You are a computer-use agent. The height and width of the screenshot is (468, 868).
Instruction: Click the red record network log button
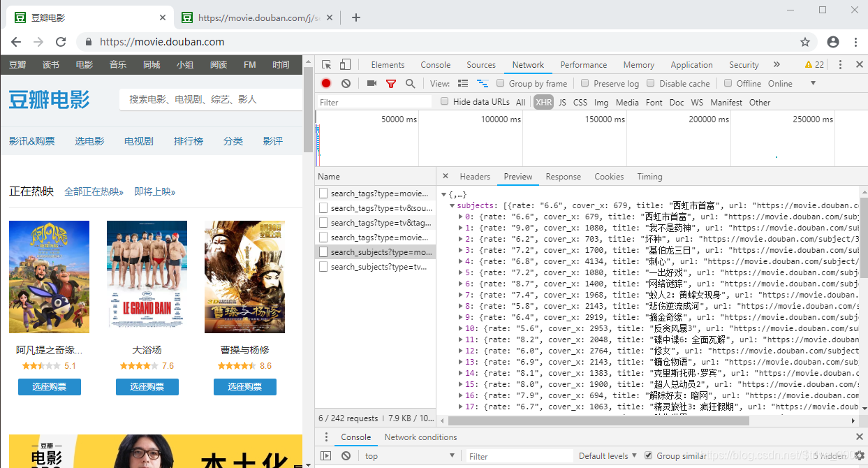pos(326,83)
